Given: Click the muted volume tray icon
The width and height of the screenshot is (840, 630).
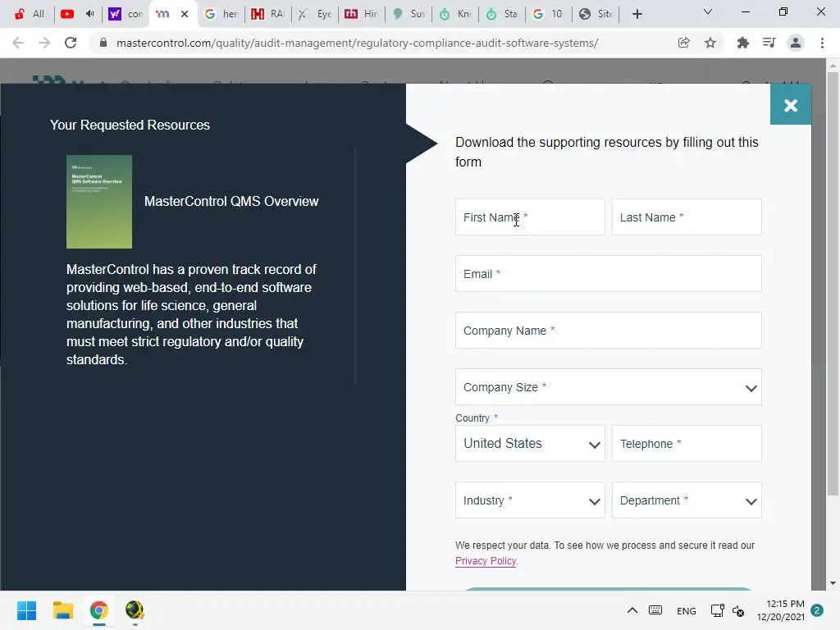Looking at the screenshot, I should click(x=738, y=610).
